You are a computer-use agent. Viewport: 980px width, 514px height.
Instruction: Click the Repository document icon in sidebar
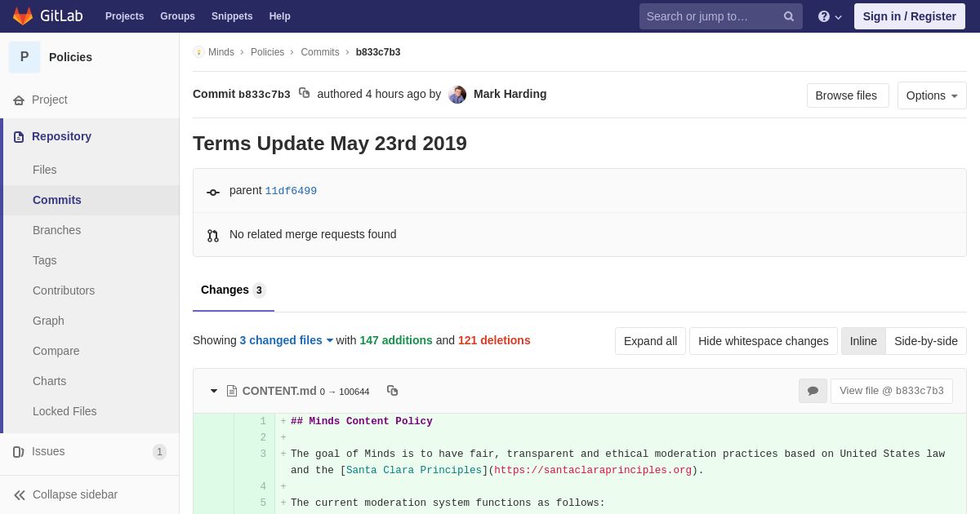(19, 137)
